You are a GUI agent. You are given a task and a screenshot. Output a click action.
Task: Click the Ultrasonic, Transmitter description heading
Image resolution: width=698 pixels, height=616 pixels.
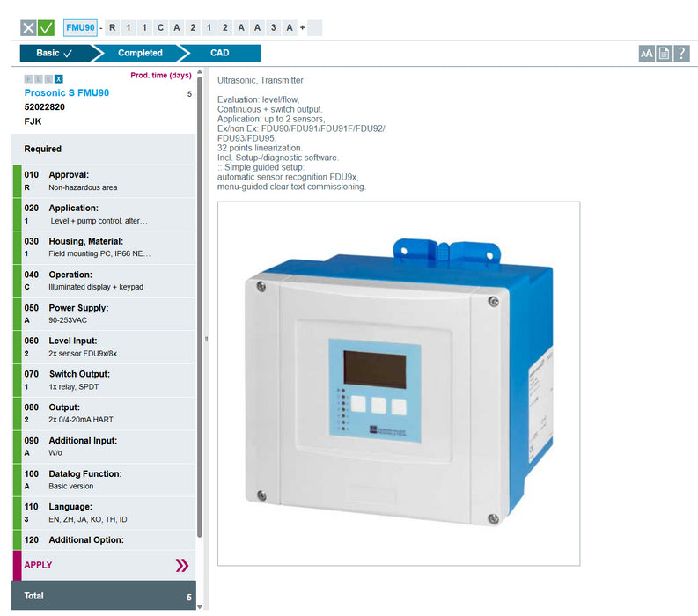click(261, 81)
